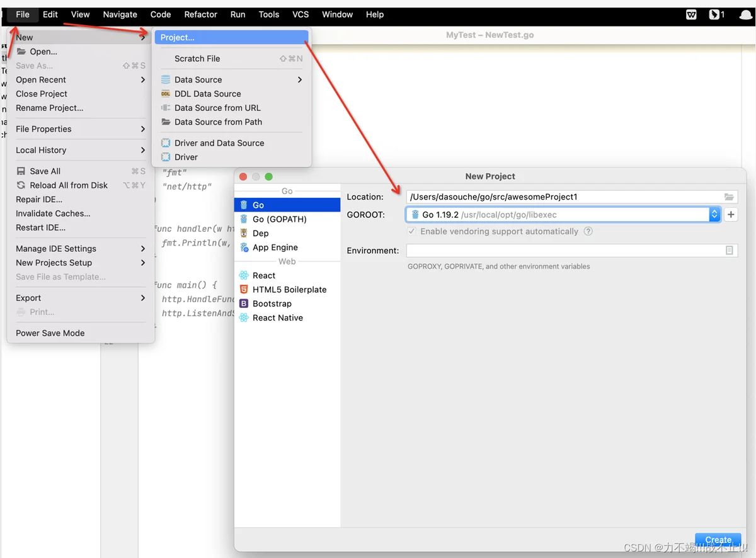Select the Go (GOPATH) project type row
This screenshot has height=558, width=756.
pos(287,219)
